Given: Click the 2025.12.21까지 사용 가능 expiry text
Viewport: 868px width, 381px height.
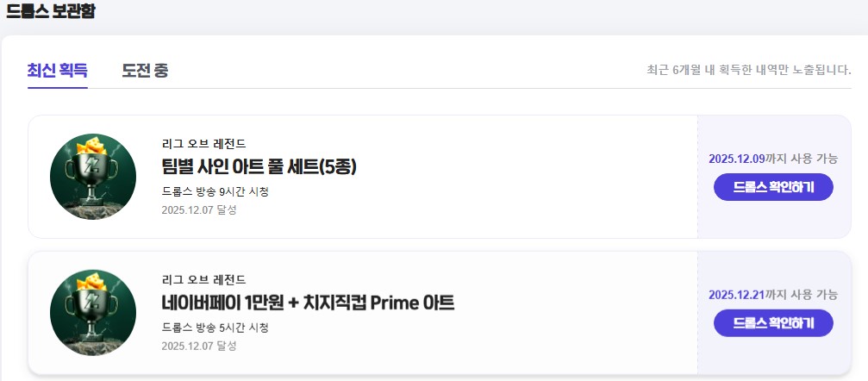Looking at the screenshot, I should pos(772,295).
